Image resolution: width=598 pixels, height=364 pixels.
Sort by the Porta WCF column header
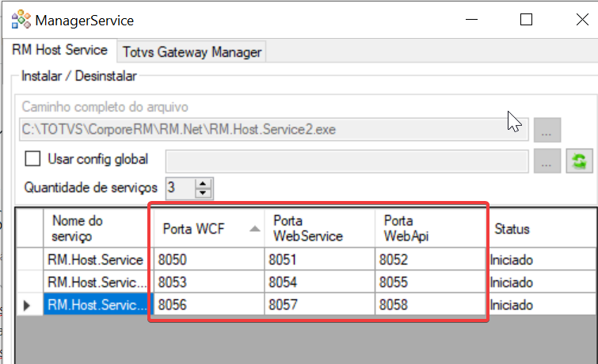(x=209, y=229)
